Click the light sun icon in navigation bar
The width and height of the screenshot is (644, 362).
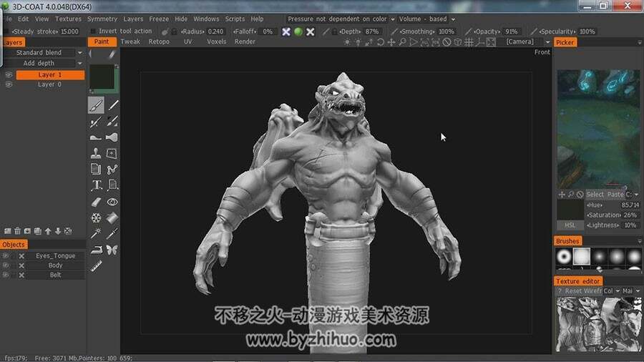pos(348,42)
